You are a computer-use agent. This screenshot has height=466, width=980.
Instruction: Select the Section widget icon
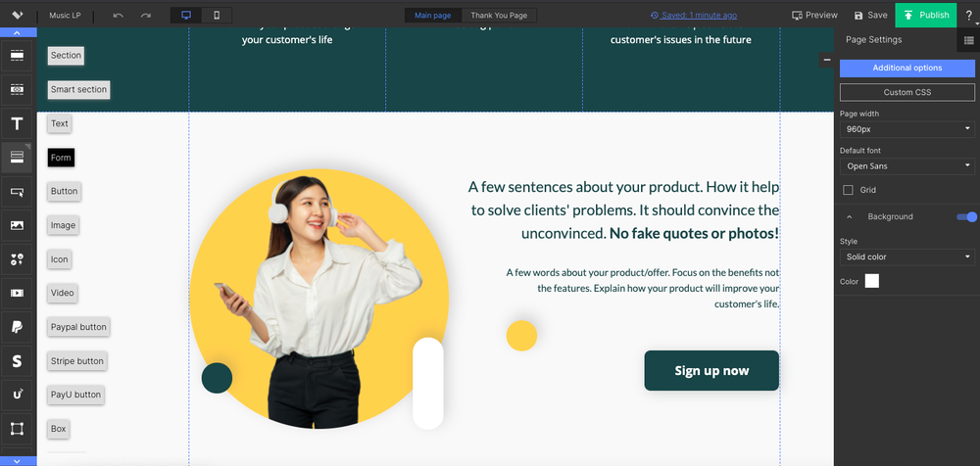[x=17, y=56]
